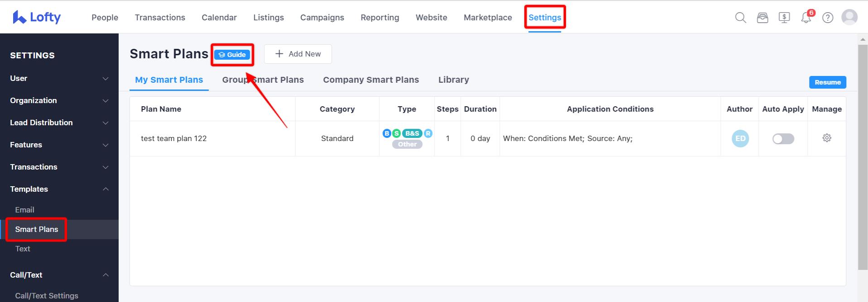Click the R renter type badge

[428, 133]
